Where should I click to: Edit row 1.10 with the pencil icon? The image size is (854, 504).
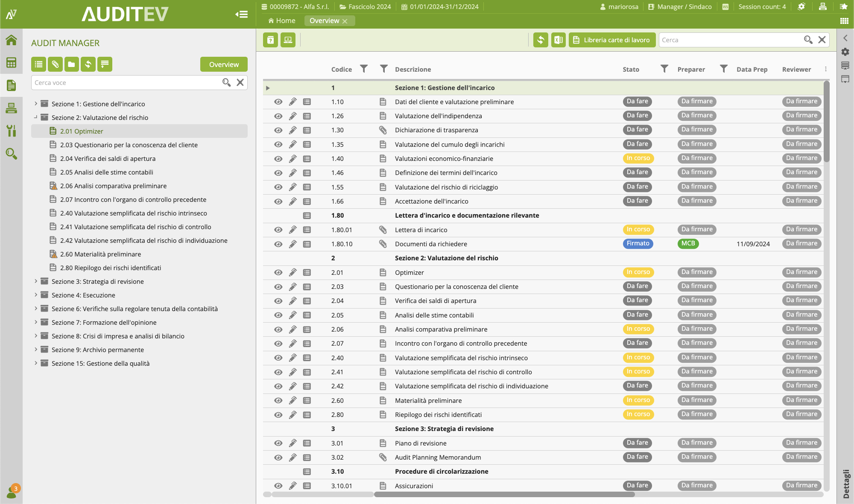coord(292,102)
